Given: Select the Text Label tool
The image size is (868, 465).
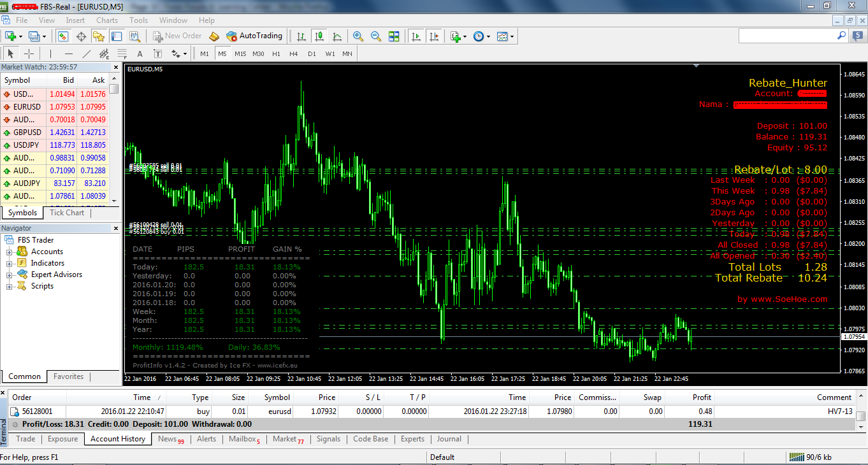Looking at the screenshot, I should click(157, 54).
